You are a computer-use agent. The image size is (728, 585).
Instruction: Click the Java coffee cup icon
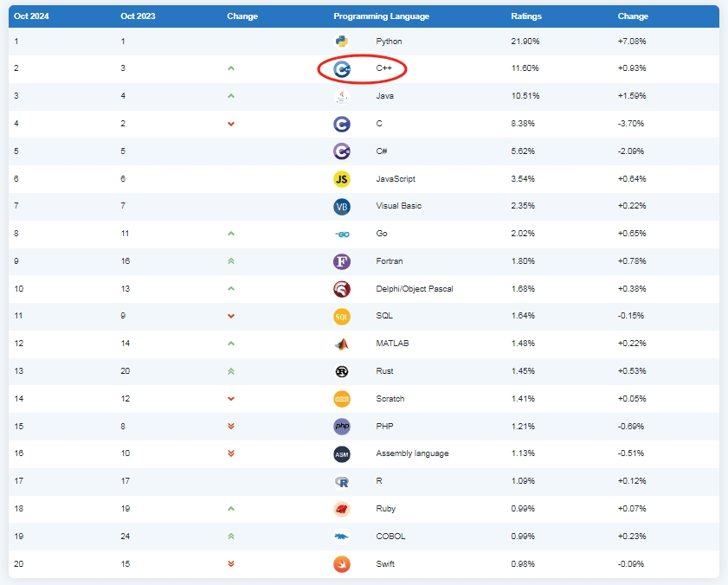(x=342, y=96)
